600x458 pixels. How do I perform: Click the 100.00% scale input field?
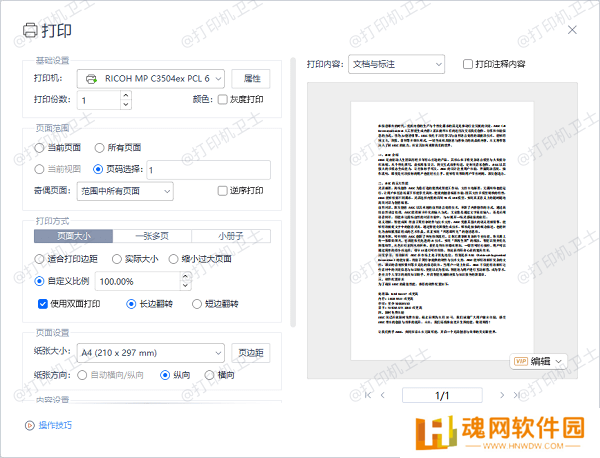138,281
